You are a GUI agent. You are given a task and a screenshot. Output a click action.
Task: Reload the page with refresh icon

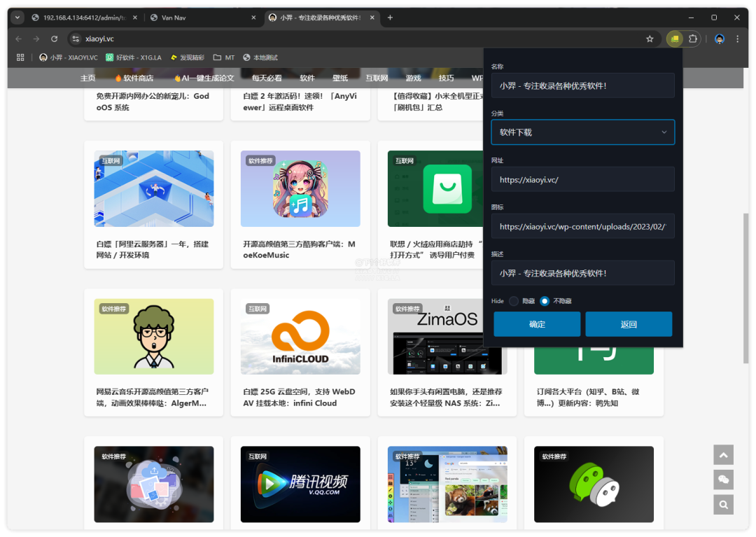(x=54, y=39)
